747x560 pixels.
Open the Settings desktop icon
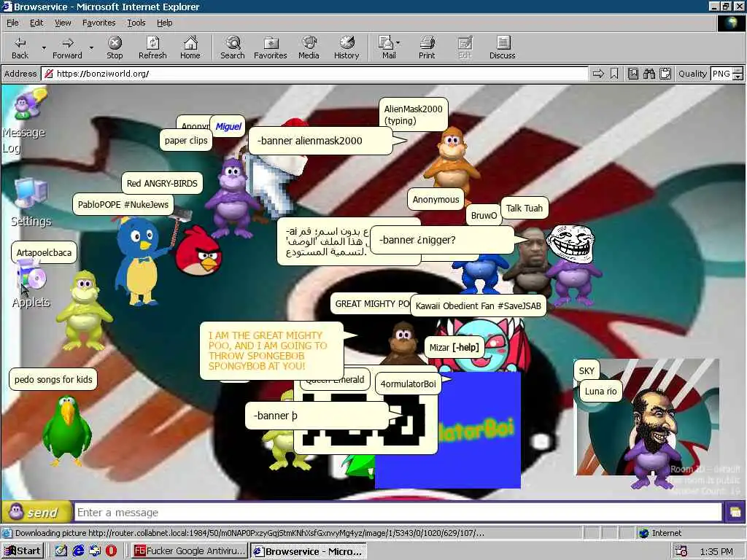click(31, 203)
